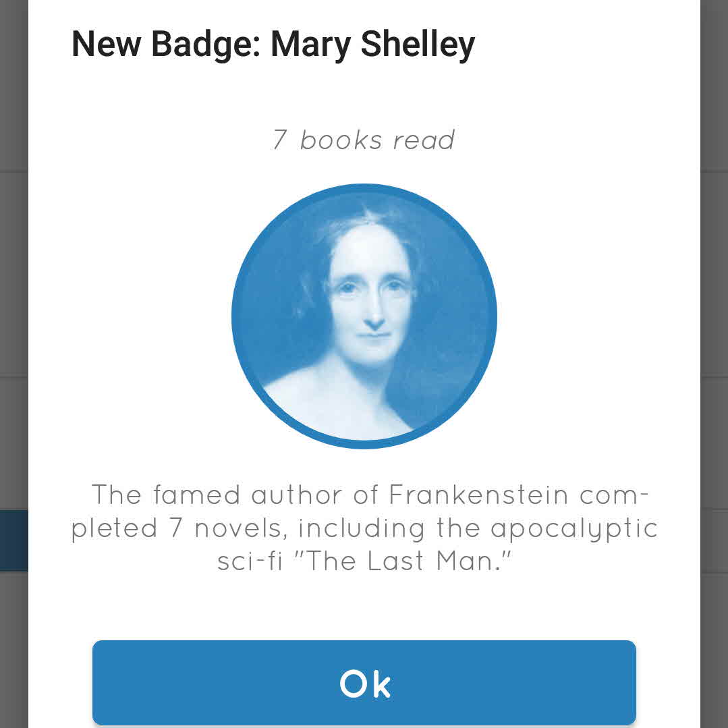The height and width of the screenshot is (728, 728).
Task: Tap the Mary Shelley badge portrait
Action: (x=364, y=317)
